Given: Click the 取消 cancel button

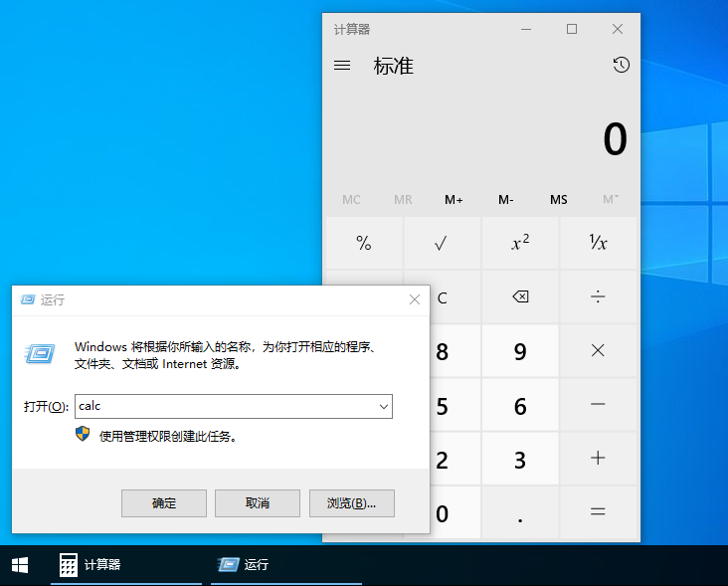Looking at the screenshot, I should (x=258, y=503).
